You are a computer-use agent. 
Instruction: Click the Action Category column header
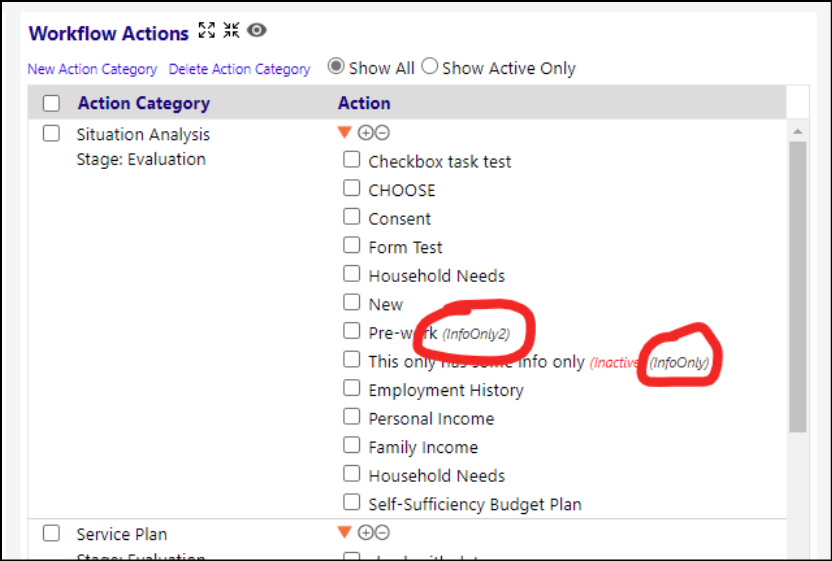(x=144, y=103)
